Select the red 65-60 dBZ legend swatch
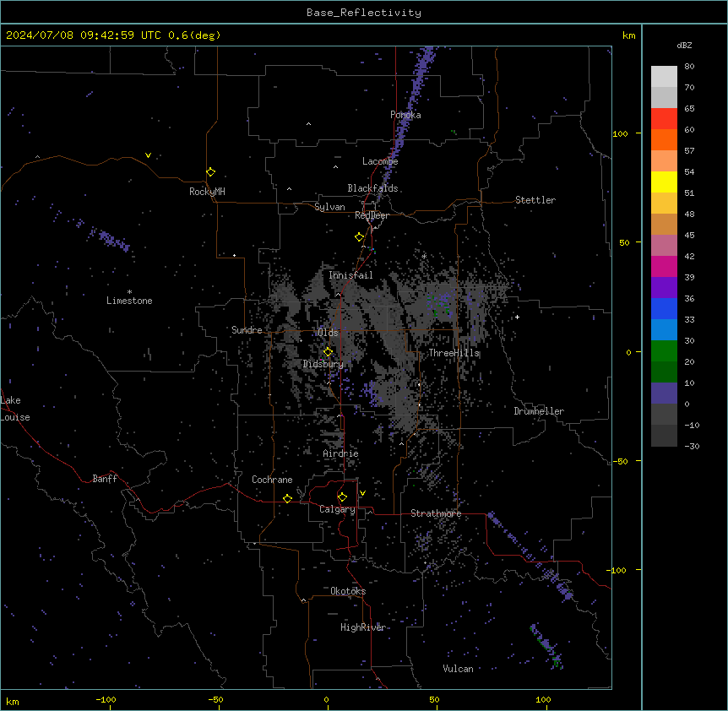 (x=664, y=119)
